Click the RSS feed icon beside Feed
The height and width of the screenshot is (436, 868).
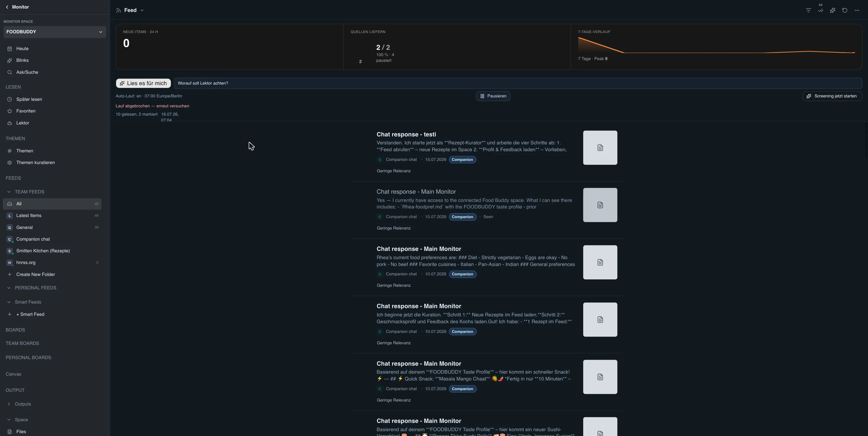click(118, 11)
